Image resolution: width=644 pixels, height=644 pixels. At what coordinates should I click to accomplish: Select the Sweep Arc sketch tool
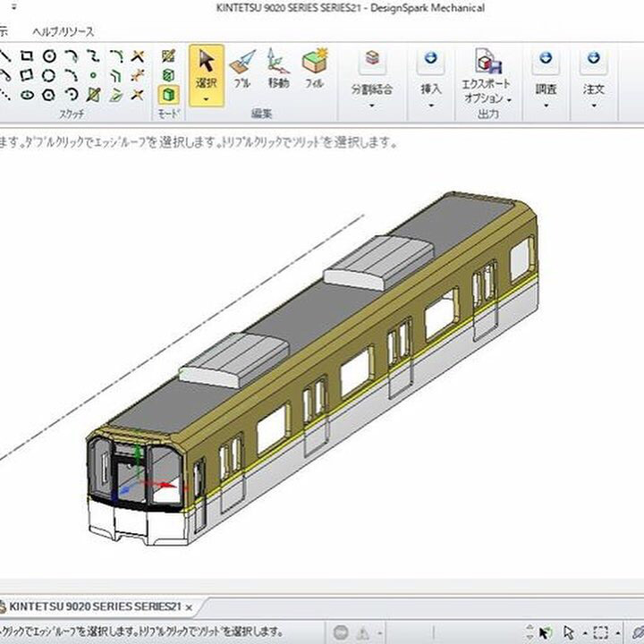click(72, 95)
